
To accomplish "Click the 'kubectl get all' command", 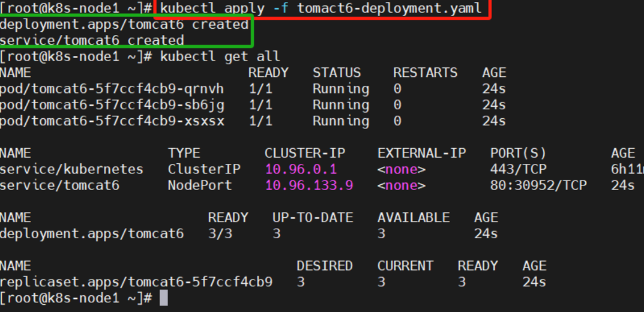I will click(220, 56).
